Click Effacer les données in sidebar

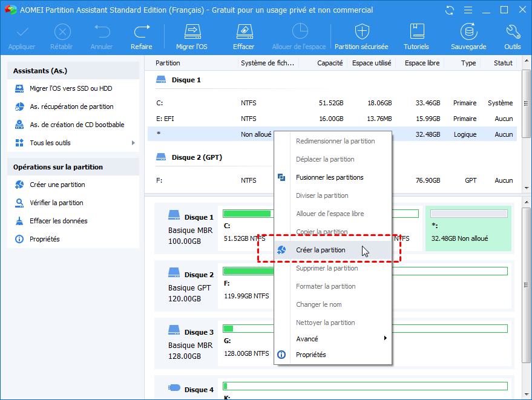pos(58,221)
